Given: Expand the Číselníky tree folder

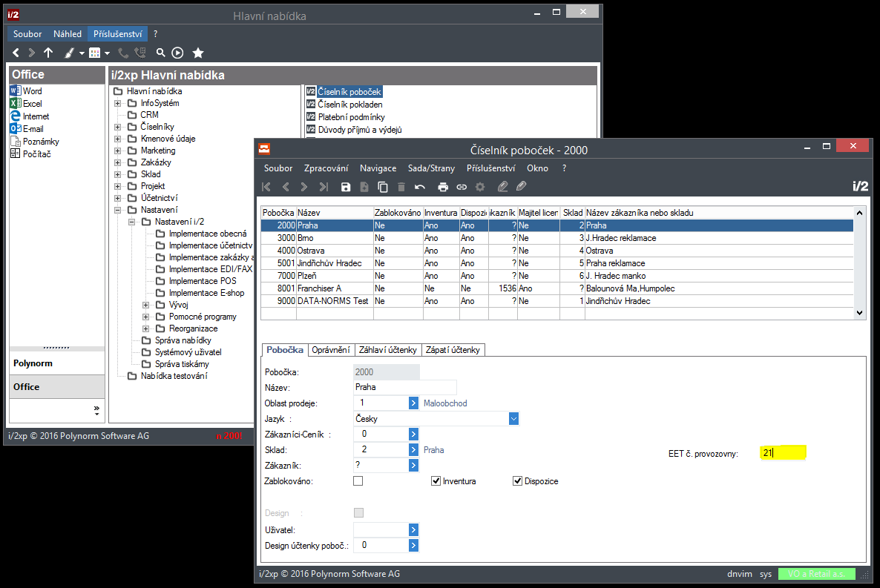Looking at the screenshot, I should [117, 127].
